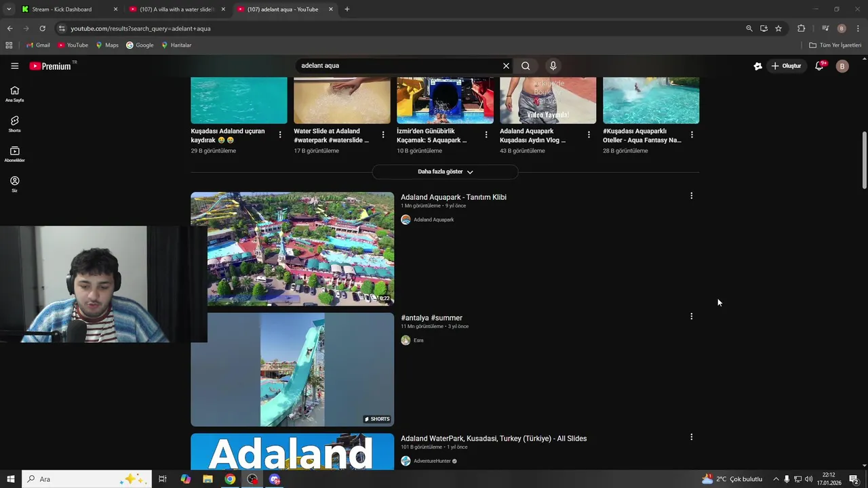
Task: Open Chrome zoom magnifier in address bar
Action: click(x=749, y=28)
